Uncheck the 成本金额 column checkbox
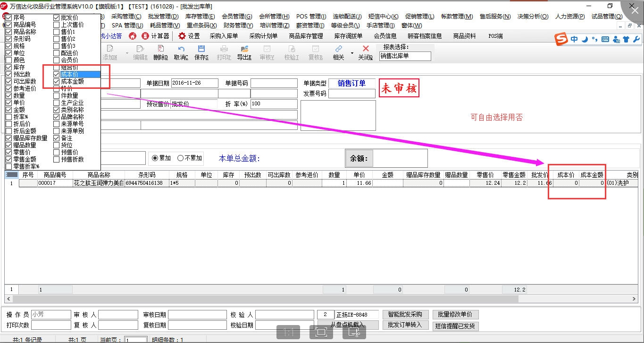The height and width of the screenshot is (343, 644). point(57,81)
